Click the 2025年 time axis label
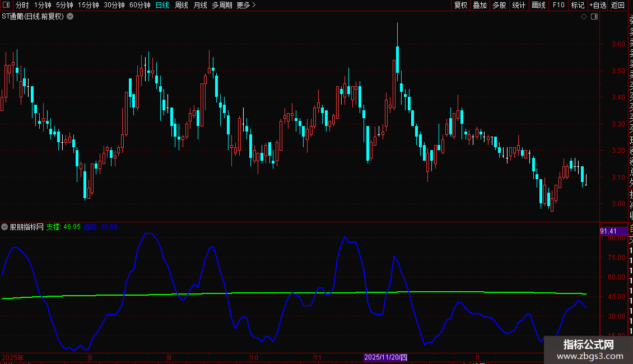The image size is (633, 364). (x=13, y=357)
